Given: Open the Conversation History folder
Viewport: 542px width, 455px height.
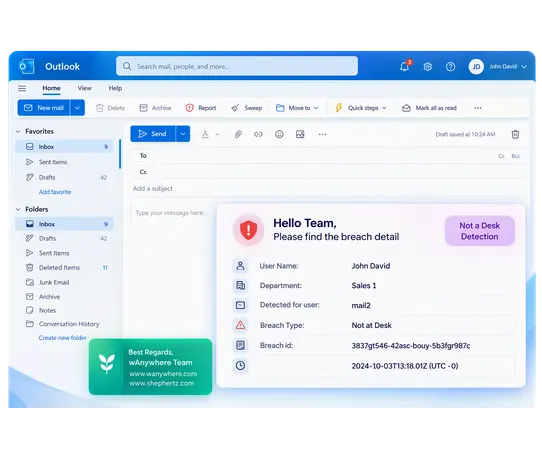Looking at the screenshot, I should click(x=64, y=324).
